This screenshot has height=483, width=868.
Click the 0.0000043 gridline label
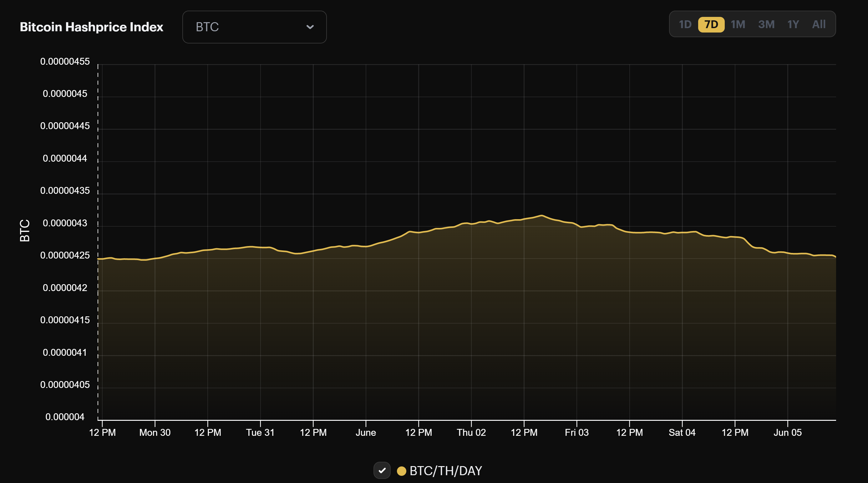tap(65, 223)
